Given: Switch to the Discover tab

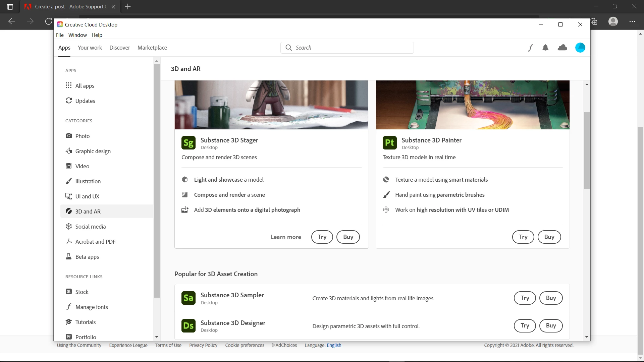Looking at the screenshot, I should pyautogui.click(x=119, y=48).
